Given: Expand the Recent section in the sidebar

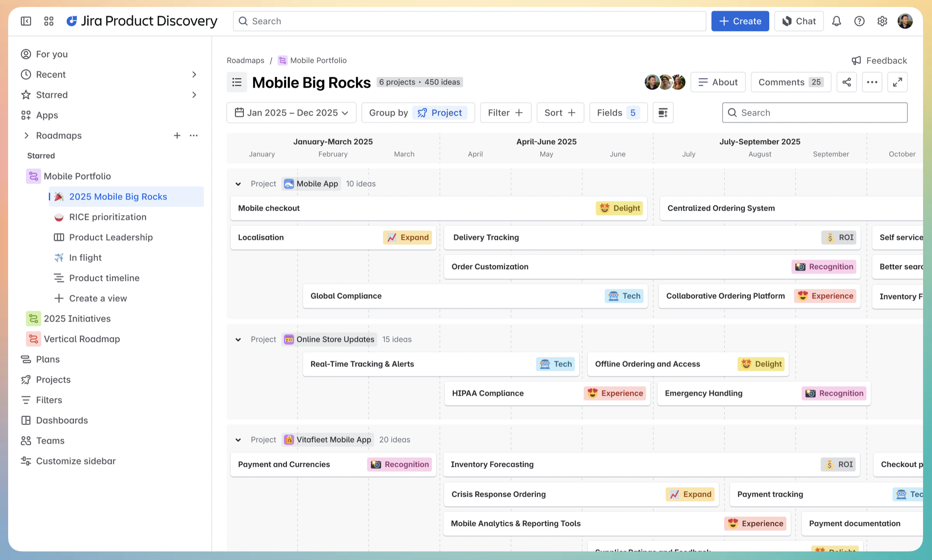Looking at the screenshot, I should tap(195, 74).
